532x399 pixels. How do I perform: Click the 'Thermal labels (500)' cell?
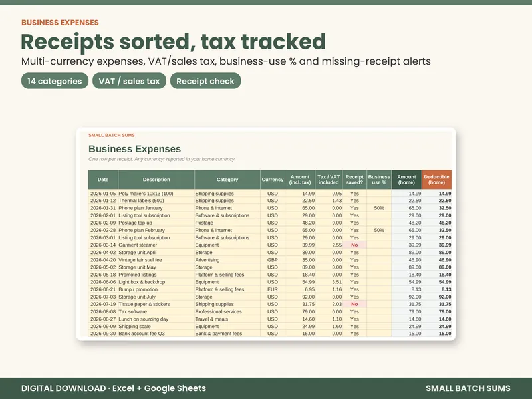(156, 201)
